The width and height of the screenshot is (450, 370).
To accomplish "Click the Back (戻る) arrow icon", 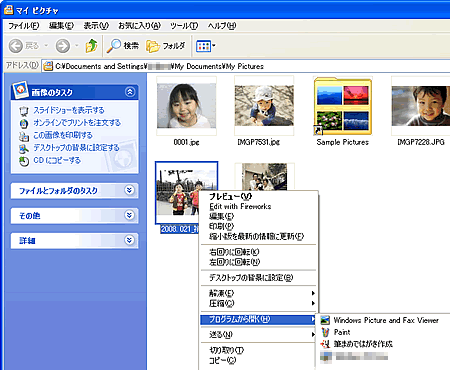I will coord(15,46).
